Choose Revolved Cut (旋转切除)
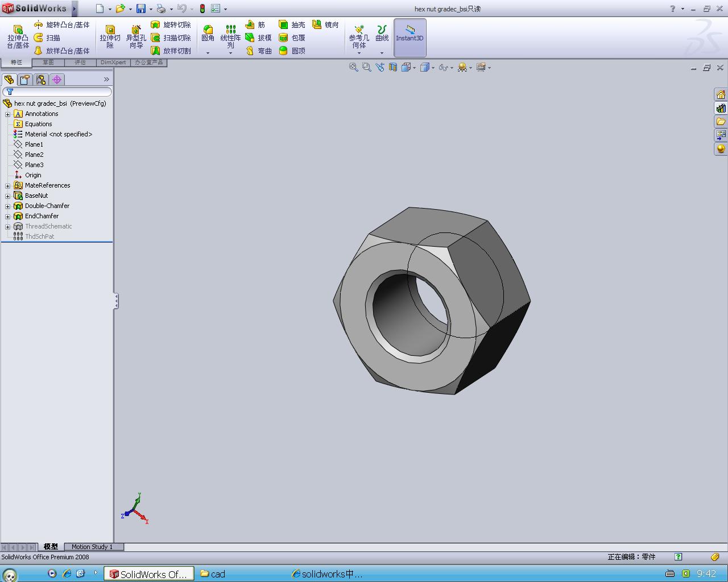This screenshot has width=728, height=582. (x=171, y=25)
